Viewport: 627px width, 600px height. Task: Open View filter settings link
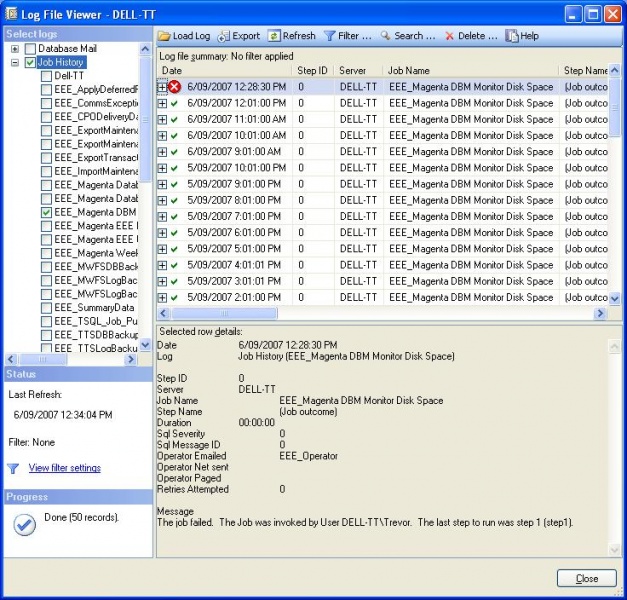[64, 468]
